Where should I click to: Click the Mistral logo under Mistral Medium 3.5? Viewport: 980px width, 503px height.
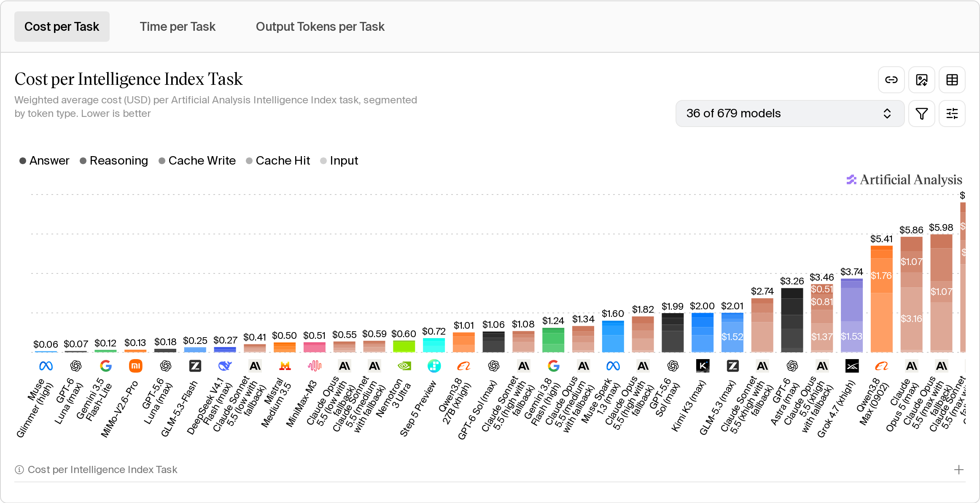click(285, 366)
